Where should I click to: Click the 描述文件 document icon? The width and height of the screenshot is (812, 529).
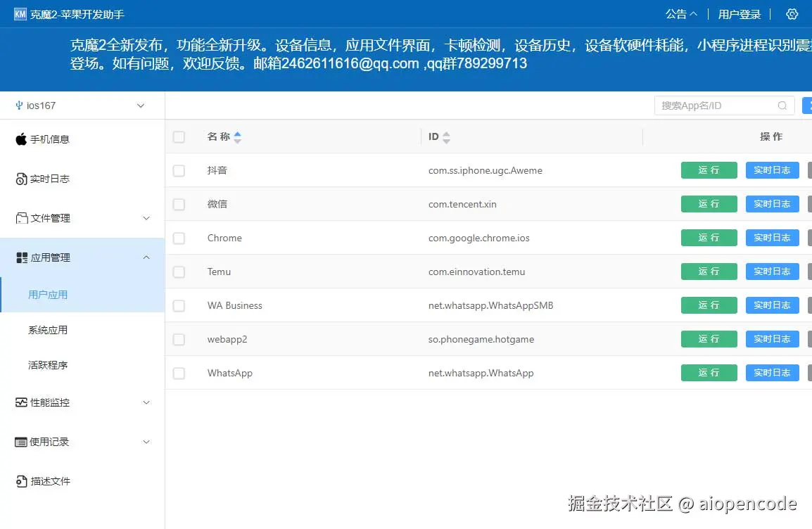pyautogui.click(x=21, y=481)
